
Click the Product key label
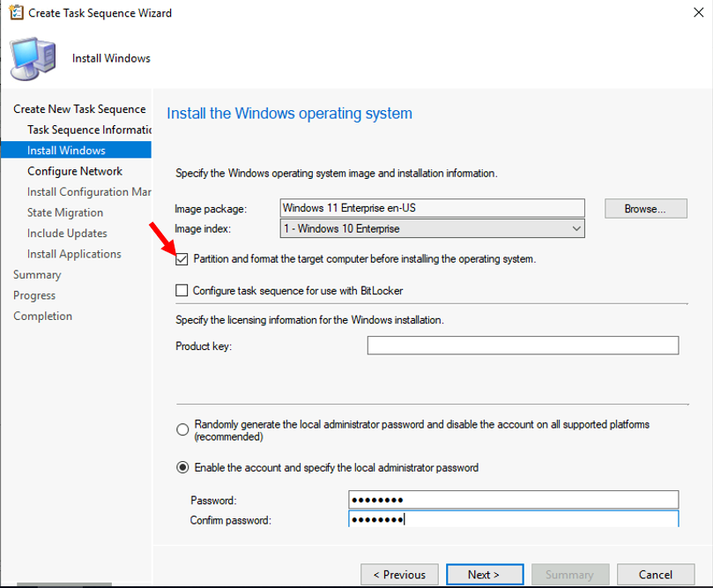pyautogui.click(x=204, y=346)
